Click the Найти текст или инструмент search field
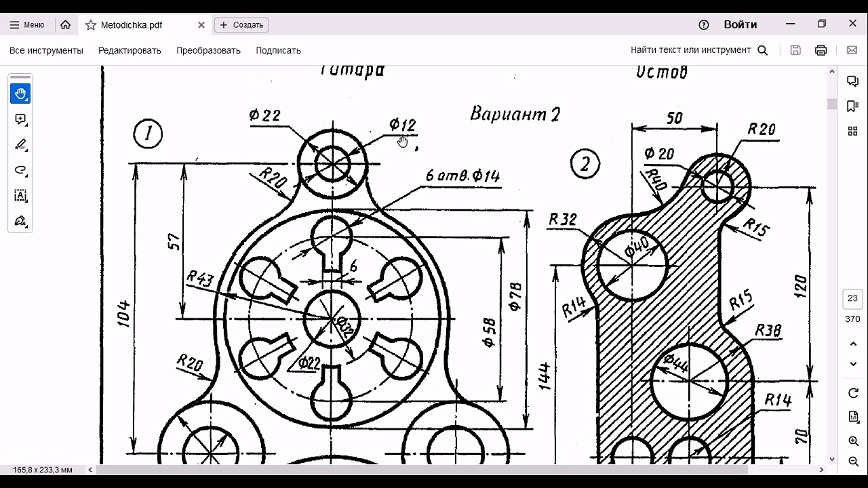This screenshot has width=868, height=488. [x=691, y=50]
